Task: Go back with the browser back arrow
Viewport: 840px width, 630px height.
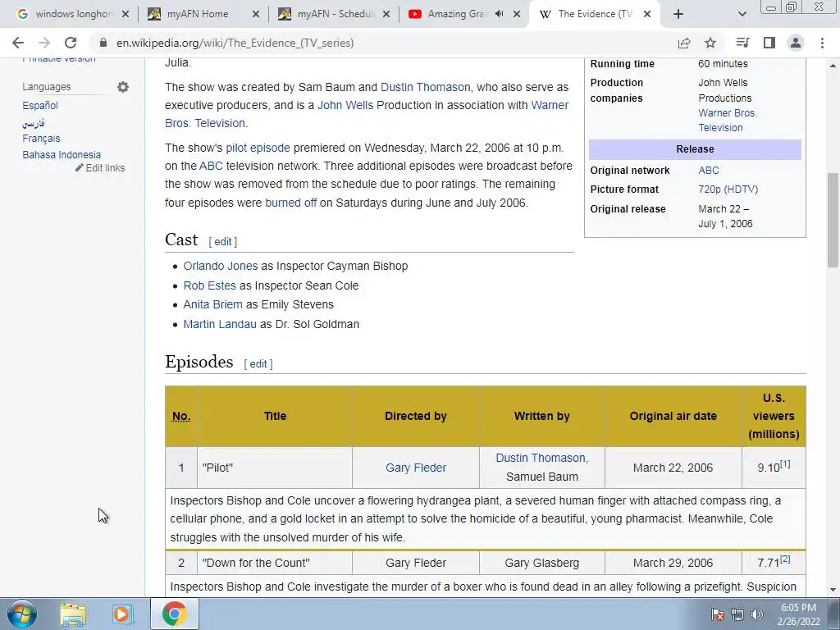Action: point(18,43)
